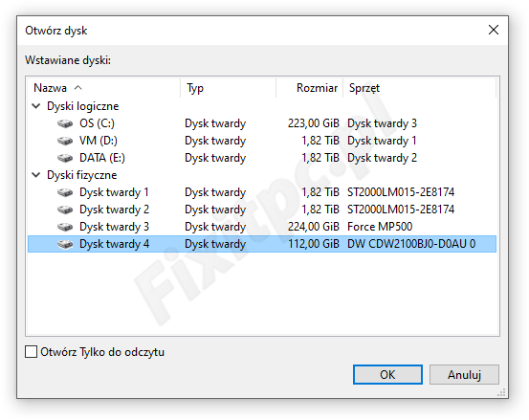Confirm selection with the OK button

tap(387, 374)
